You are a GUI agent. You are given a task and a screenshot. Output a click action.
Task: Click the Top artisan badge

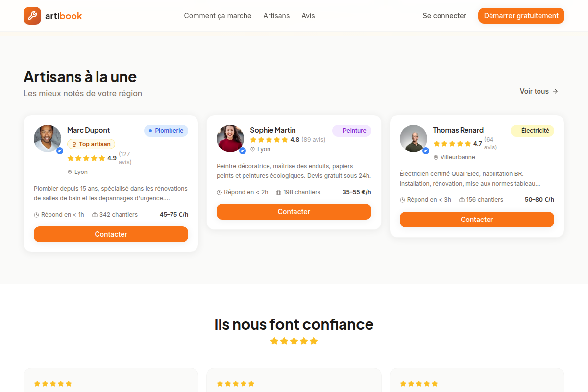point(91,144)
